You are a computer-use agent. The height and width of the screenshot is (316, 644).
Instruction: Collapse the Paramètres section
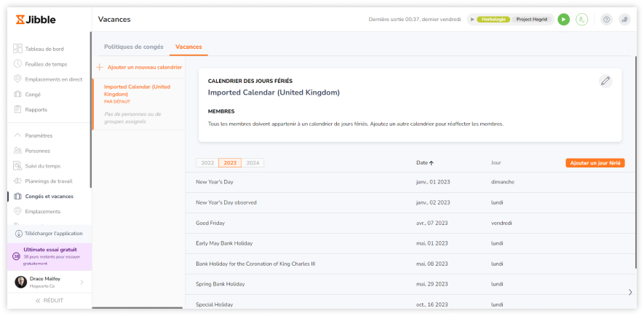(17, 135)
